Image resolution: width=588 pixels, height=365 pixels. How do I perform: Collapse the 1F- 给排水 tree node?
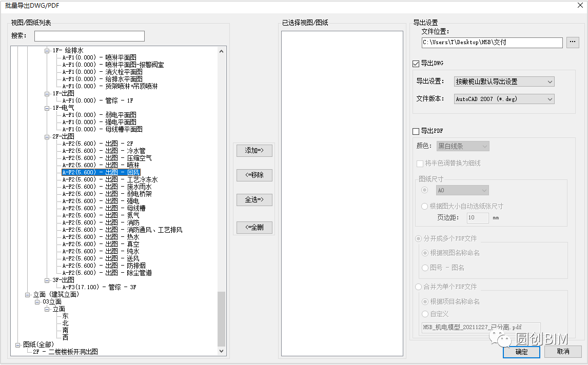(47, 51)
